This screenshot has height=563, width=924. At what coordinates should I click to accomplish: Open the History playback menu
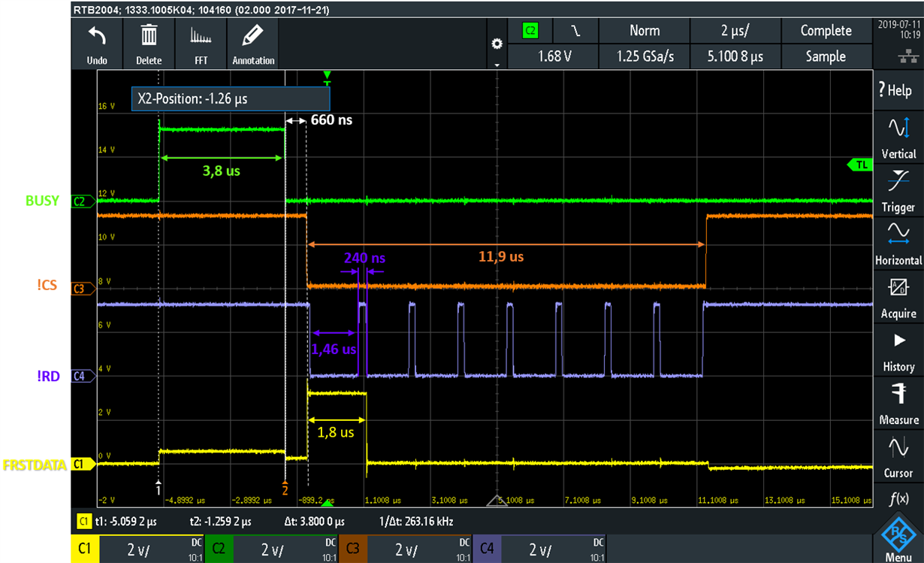(x=898, y=351)
